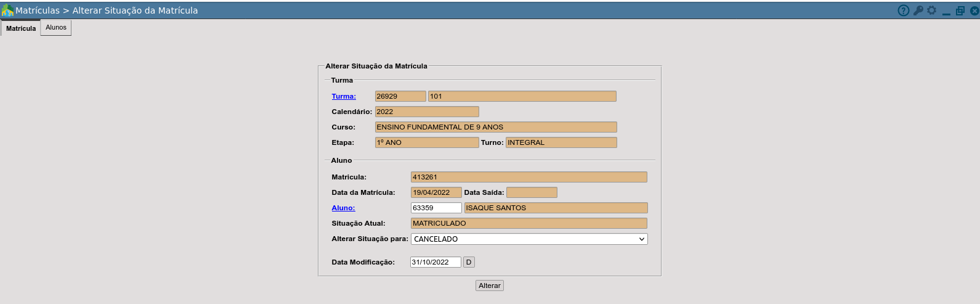980x304 pixels.
Task: Click the CANCELADO dropdown arrow
Action: pos(642,239)
